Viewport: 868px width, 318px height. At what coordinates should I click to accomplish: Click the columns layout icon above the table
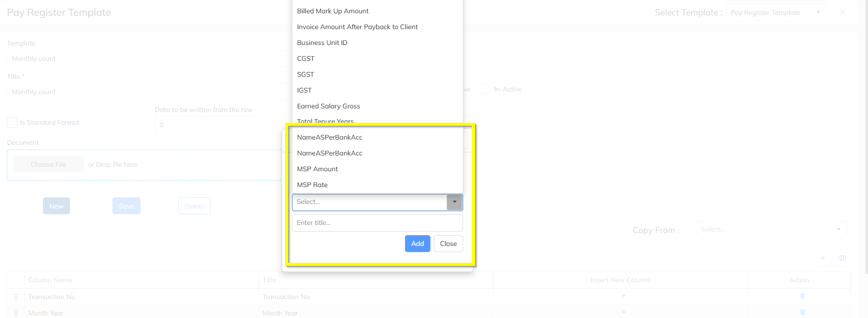(x=842, y=258)
